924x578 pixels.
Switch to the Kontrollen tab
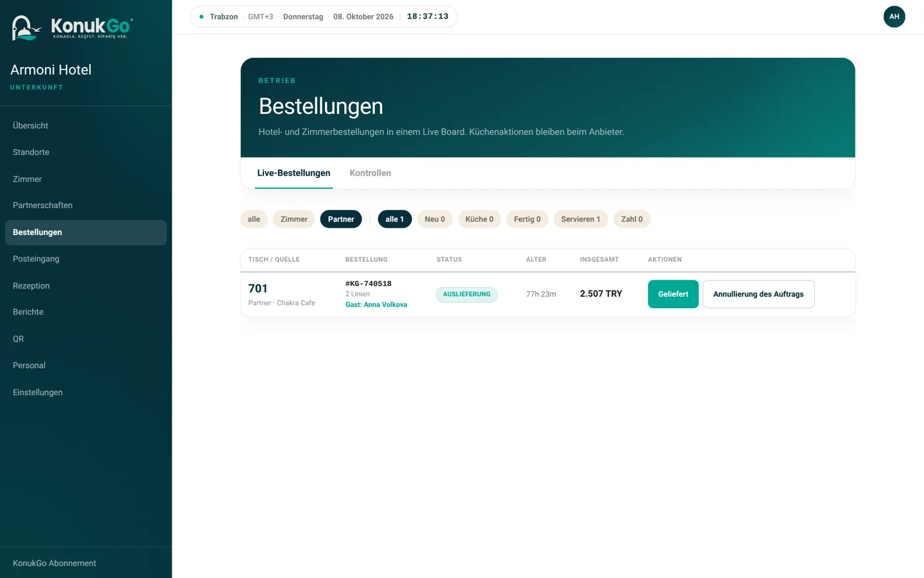[370, 173]
